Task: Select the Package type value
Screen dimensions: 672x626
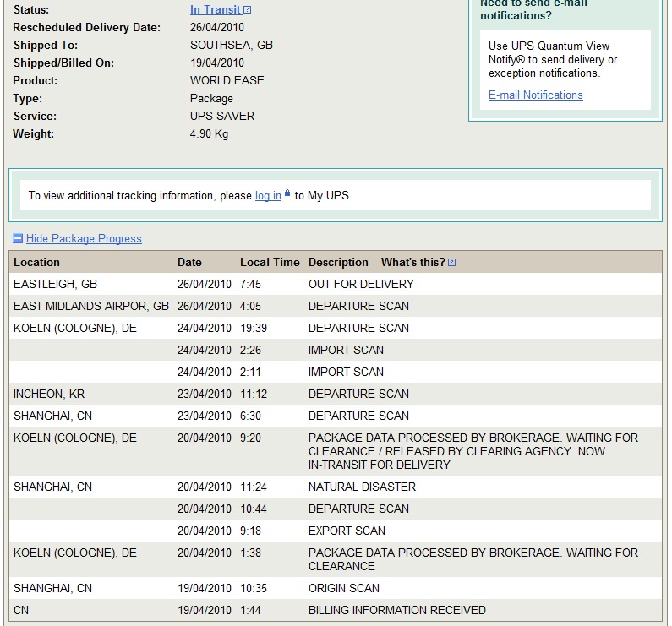Action: tap(211, 99)
